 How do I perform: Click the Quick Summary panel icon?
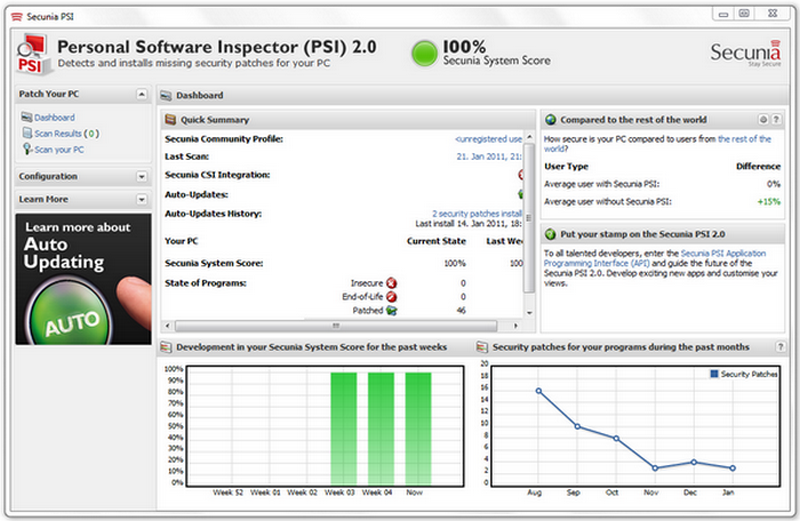(170, 120)
